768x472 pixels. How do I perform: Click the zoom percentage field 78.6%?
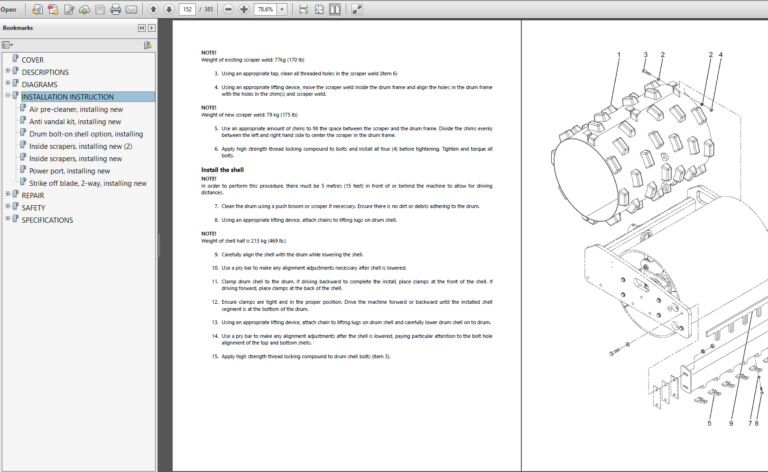coord(265,9)
